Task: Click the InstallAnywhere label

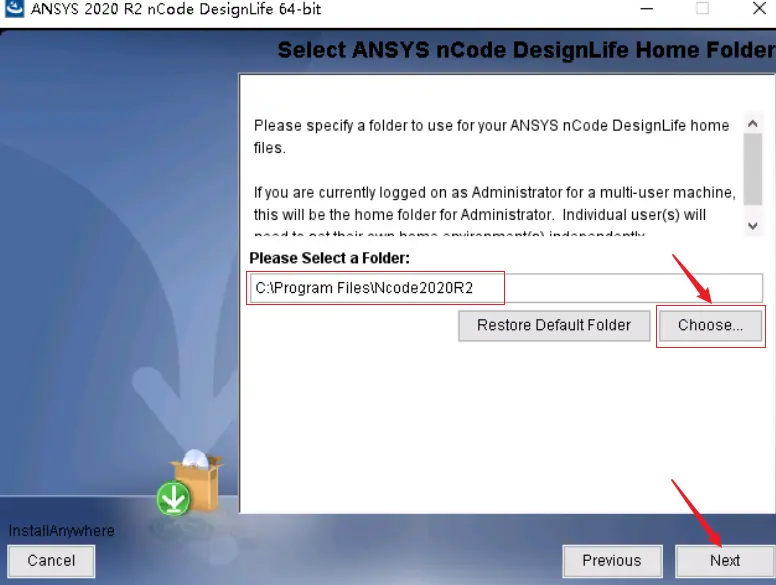Action: [x=61, y=531]
